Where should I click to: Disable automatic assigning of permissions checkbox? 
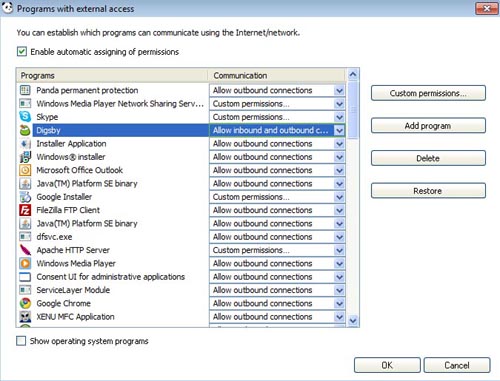(x=22, y=52)
